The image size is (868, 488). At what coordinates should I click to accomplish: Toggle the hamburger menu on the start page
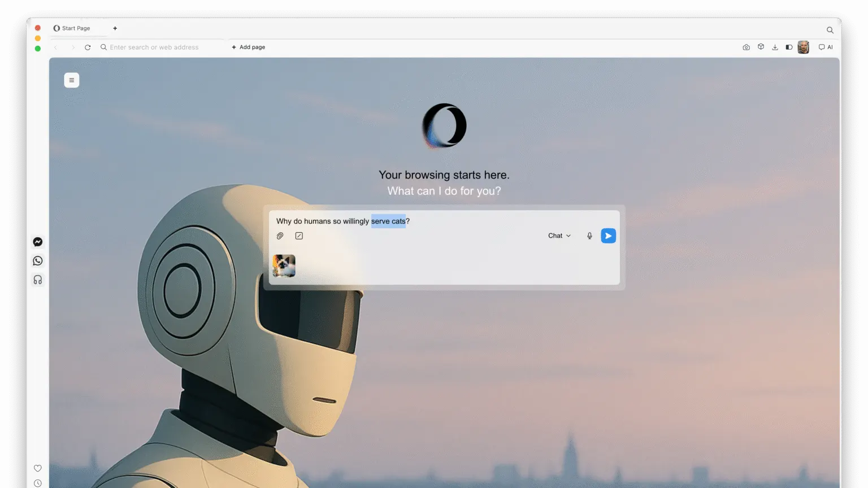pos(71,80)
